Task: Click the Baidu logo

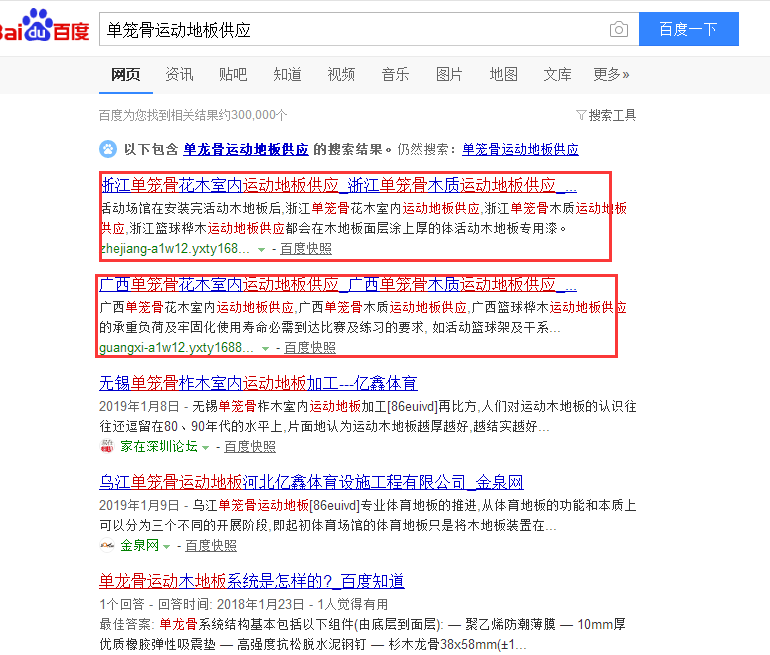Action: tap(44, 28)
